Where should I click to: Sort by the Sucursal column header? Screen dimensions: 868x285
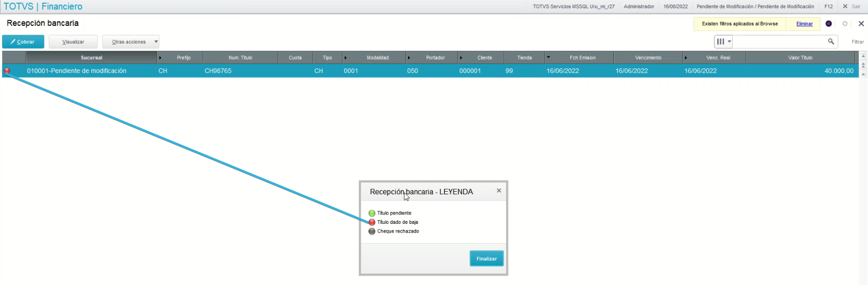[91, 58]
